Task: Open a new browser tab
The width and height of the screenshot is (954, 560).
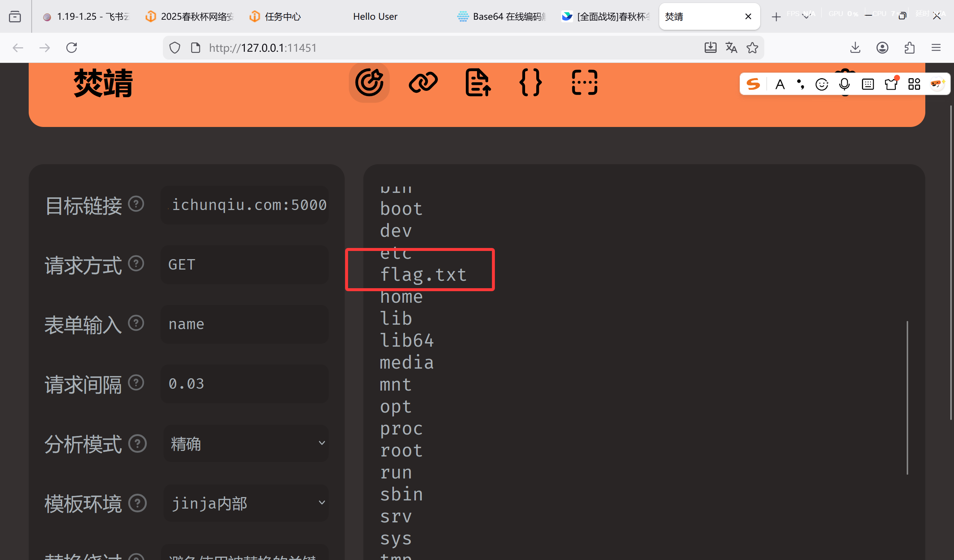Action: click(x=776, y=17)
